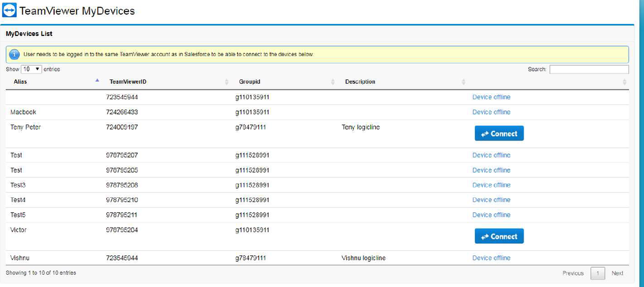
Task: Select the Victor alias cell
Action: click(x=19, y=230)
